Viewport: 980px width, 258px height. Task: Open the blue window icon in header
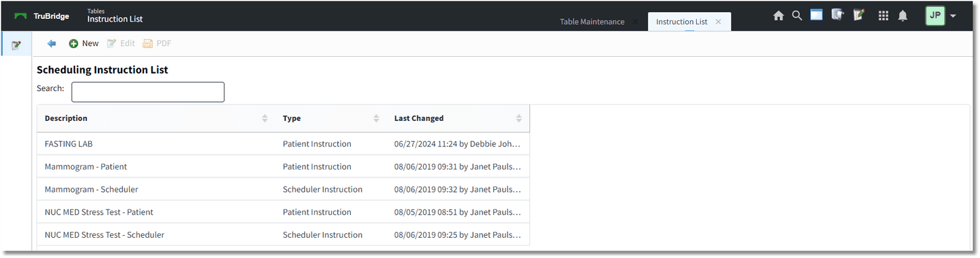point(816,15)
